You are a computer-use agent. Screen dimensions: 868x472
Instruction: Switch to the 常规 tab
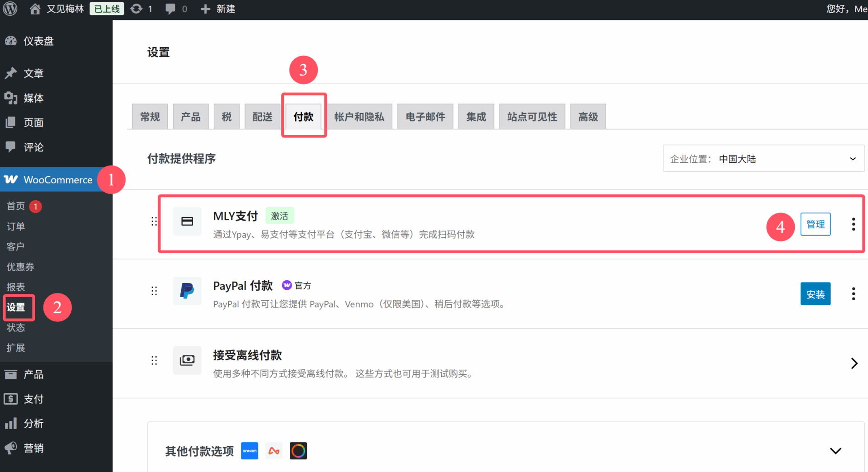pos(150,117)
